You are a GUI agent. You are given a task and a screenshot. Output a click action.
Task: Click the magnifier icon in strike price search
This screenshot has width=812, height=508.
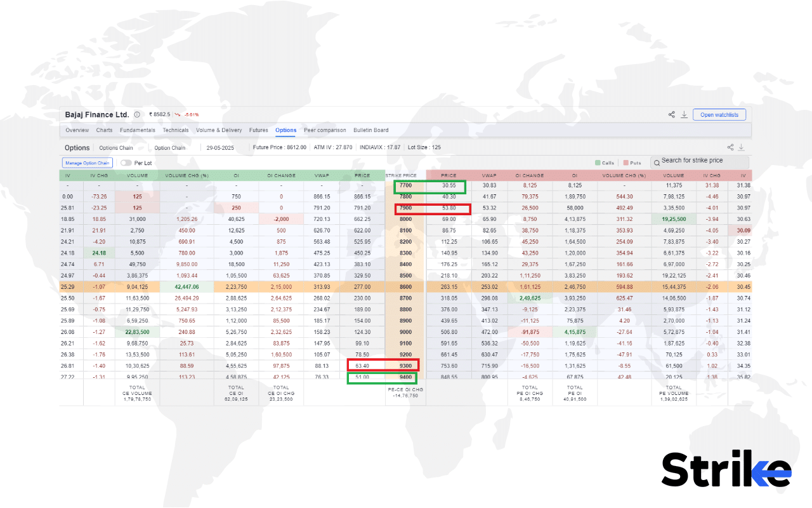(657, 163)
